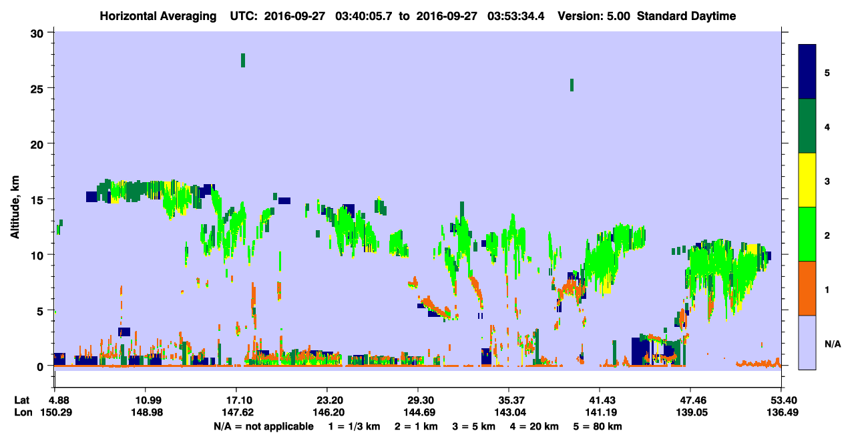Viewport: 868px width, 445px height.
Task: Click the '2 = 1 km' footer entry
Action: 417,426
